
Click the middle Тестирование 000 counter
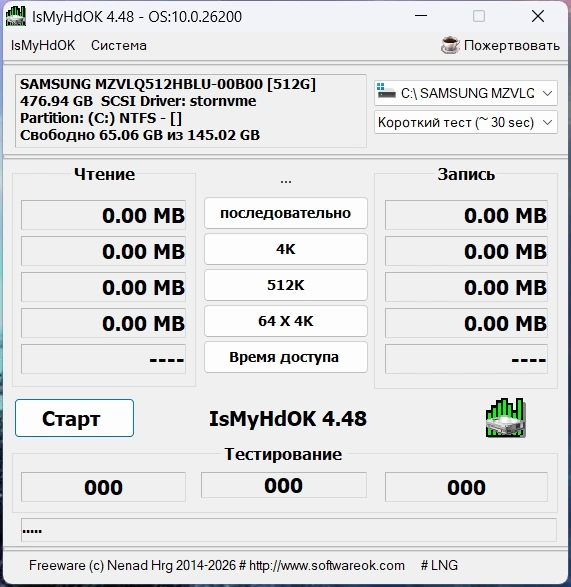(x=283, y=485)
